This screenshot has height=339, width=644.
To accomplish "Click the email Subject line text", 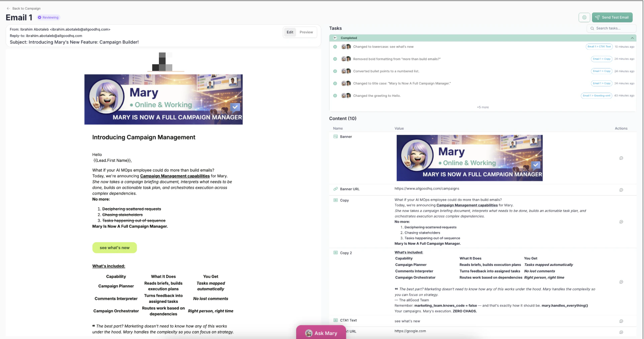I will pyautogui.click(x=74, y=42).
